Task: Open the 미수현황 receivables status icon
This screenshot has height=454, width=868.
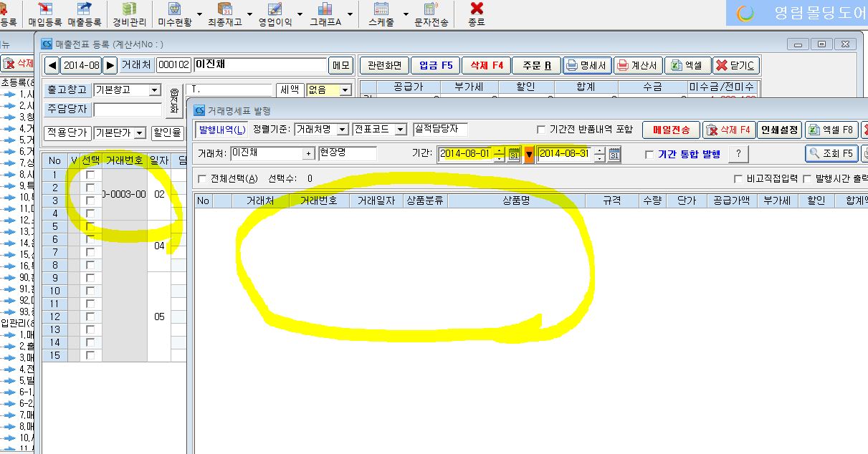Action: coord(175,14)
